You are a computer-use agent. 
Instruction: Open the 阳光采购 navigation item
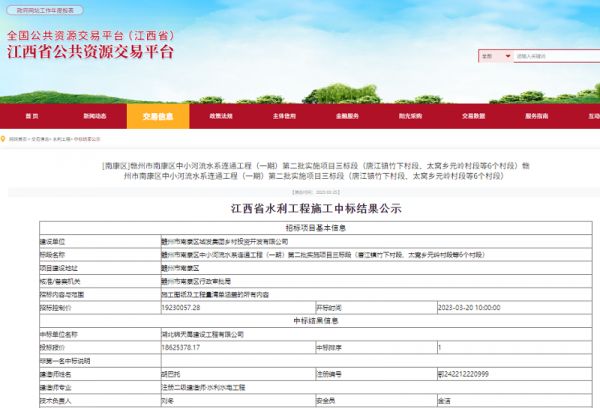pyautogui.click(x=410, y=116)
